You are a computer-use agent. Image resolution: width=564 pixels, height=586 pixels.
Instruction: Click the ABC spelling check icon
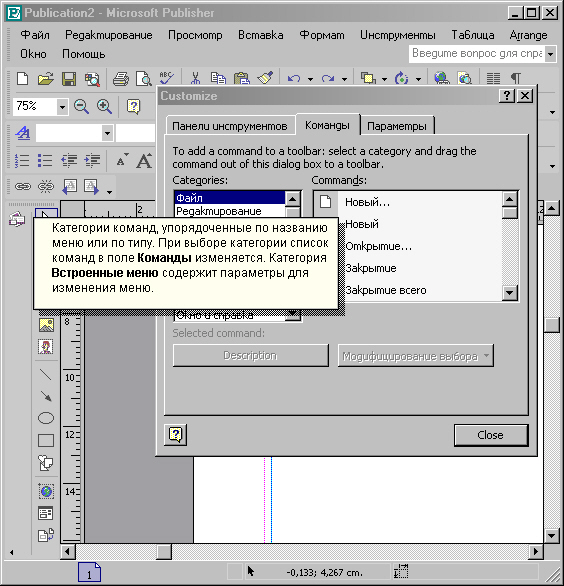coord(166,78)
